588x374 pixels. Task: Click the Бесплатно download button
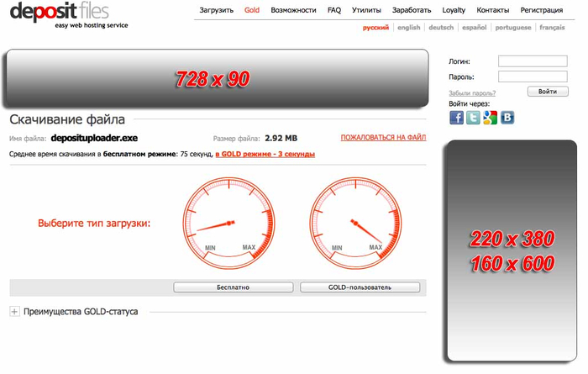[x=234, y=287]
